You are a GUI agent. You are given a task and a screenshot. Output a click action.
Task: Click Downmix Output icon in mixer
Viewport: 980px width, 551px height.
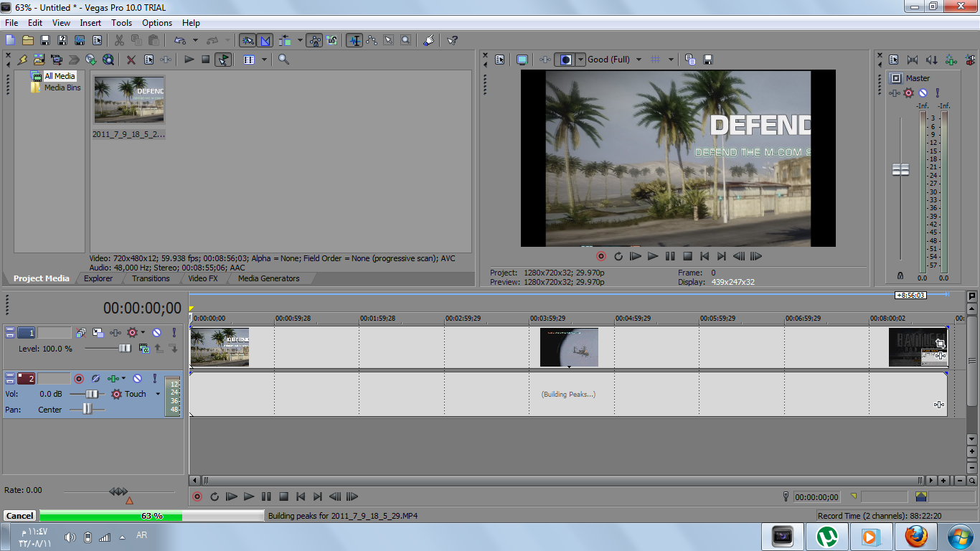913,60
